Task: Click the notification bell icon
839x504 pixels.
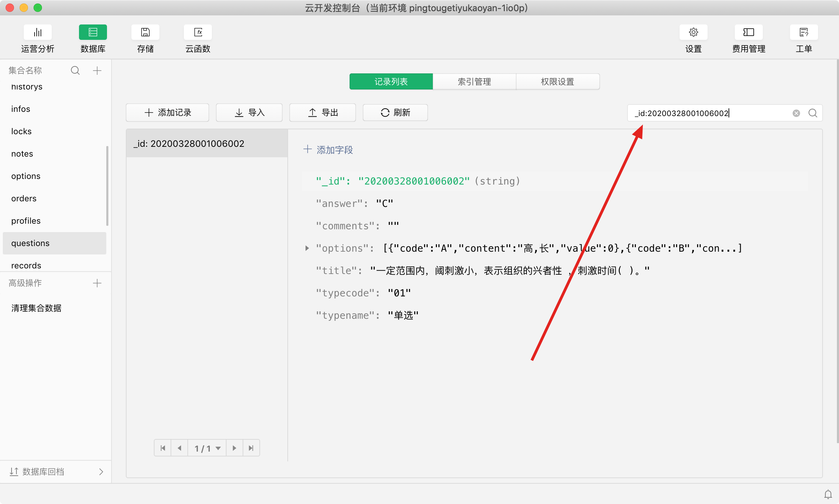Action: pos(828,494)
